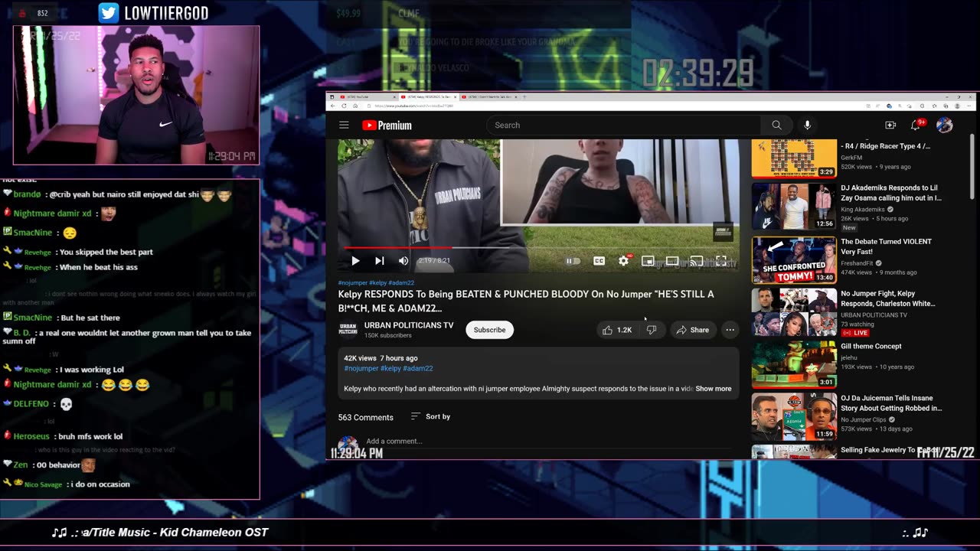Open the more actions ellipsis menu
Viewport: 980px width, 551px height.
pos(730,330)
